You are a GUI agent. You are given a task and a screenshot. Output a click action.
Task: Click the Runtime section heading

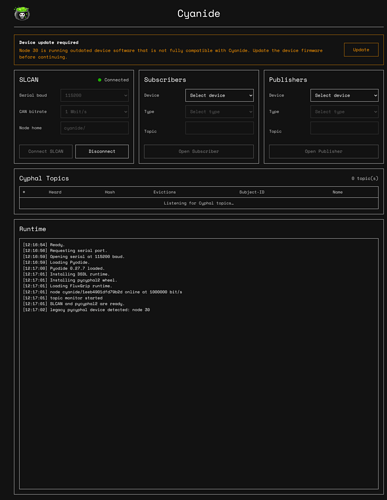[x=33, y=229]
